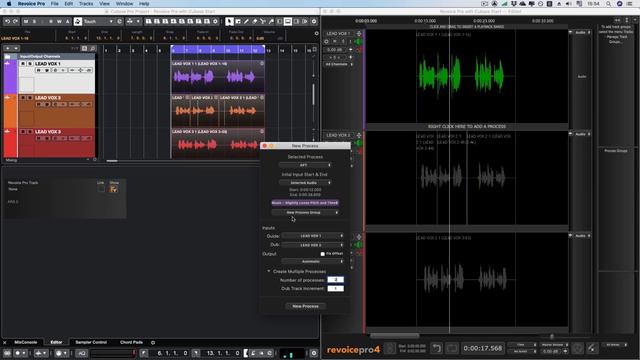Toggle global Mute M button in Cubase toolbar
Viewport: 640px width, 360px height.
pos(26,21)
